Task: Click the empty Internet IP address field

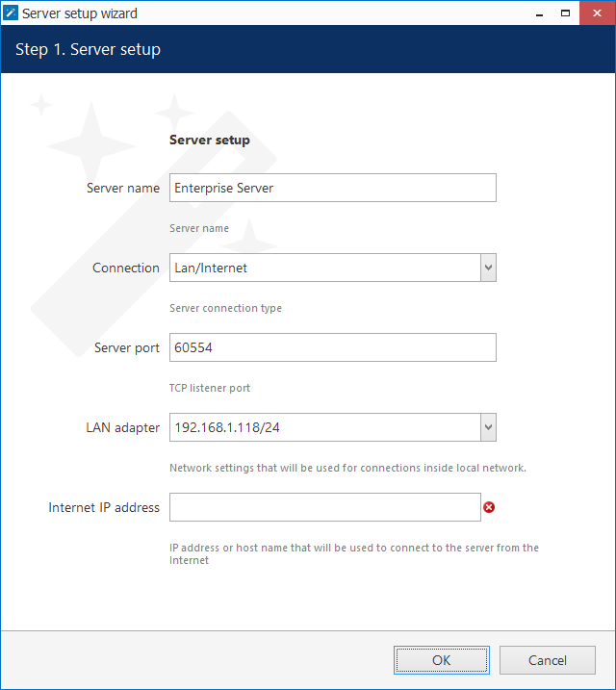Action: tap(325, 507)
